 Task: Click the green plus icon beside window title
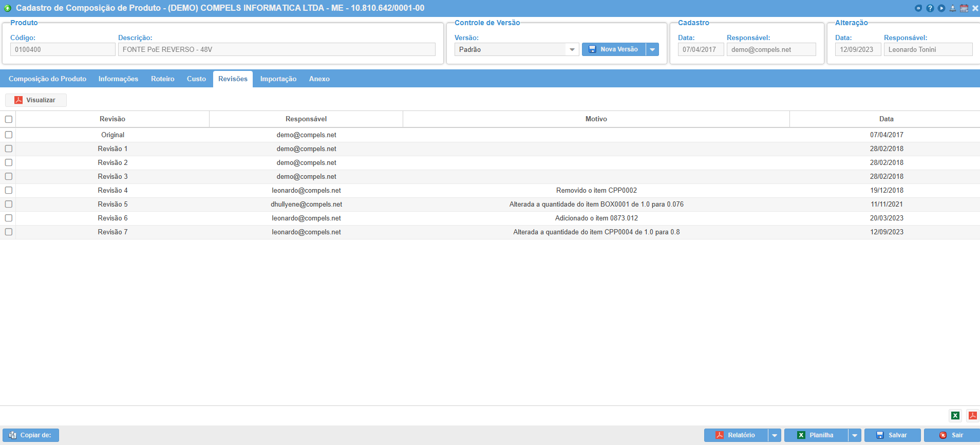[8, 8]
